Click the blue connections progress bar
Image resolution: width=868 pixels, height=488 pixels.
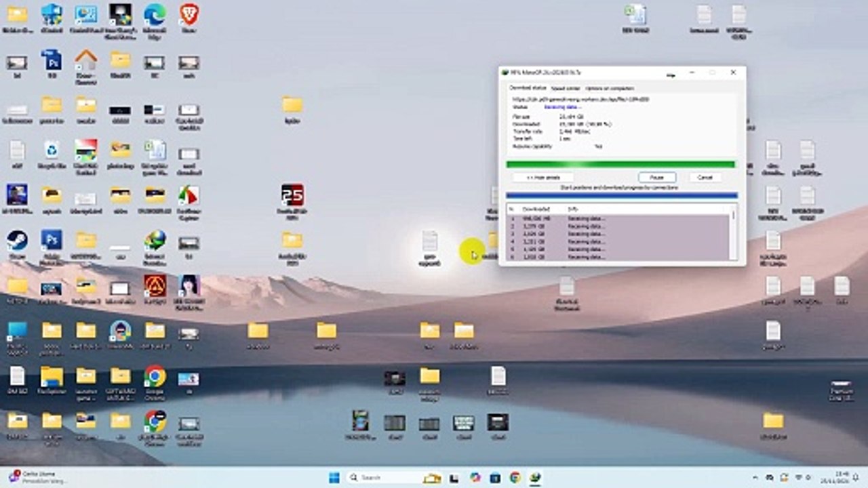(x=621, y=196)
